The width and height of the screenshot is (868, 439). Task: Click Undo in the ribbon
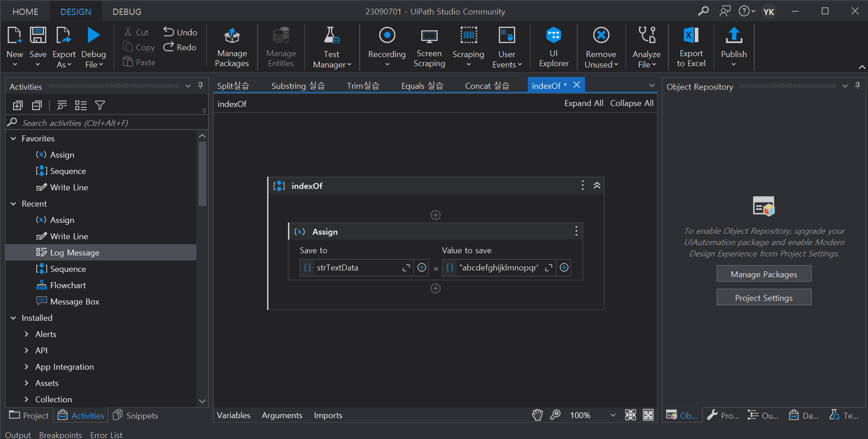(x=180, y=32)
